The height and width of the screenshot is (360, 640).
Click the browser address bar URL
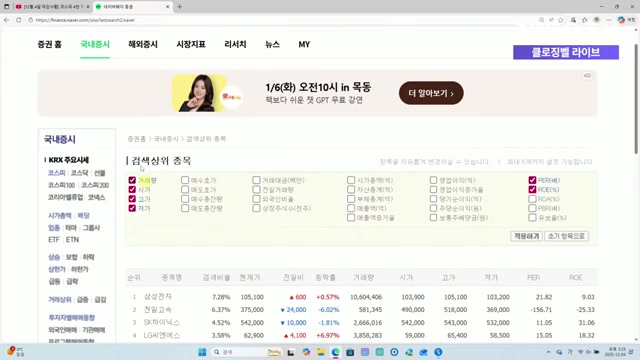[x=85, y=20]
